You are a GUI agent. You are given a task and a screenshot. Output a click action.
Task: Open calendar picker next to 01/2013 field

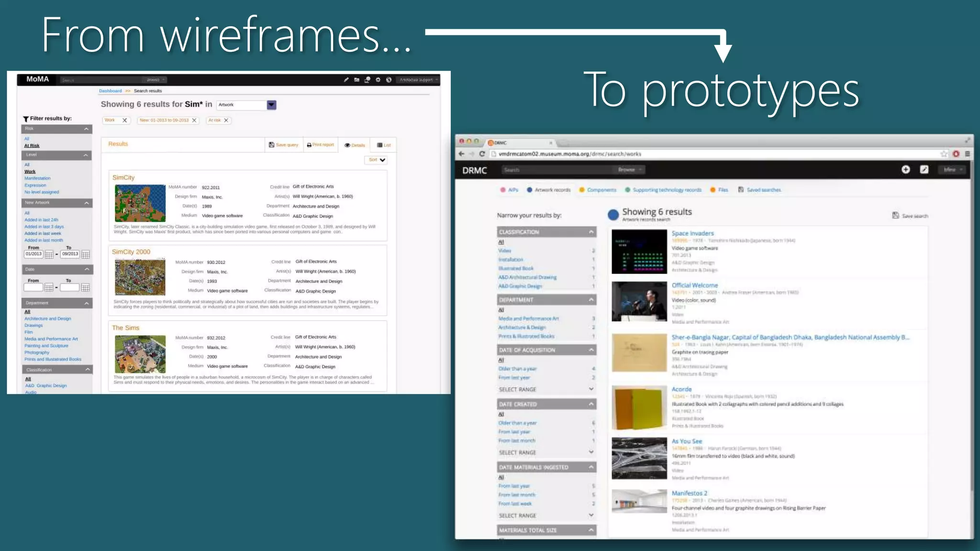[x=49, y=254]
